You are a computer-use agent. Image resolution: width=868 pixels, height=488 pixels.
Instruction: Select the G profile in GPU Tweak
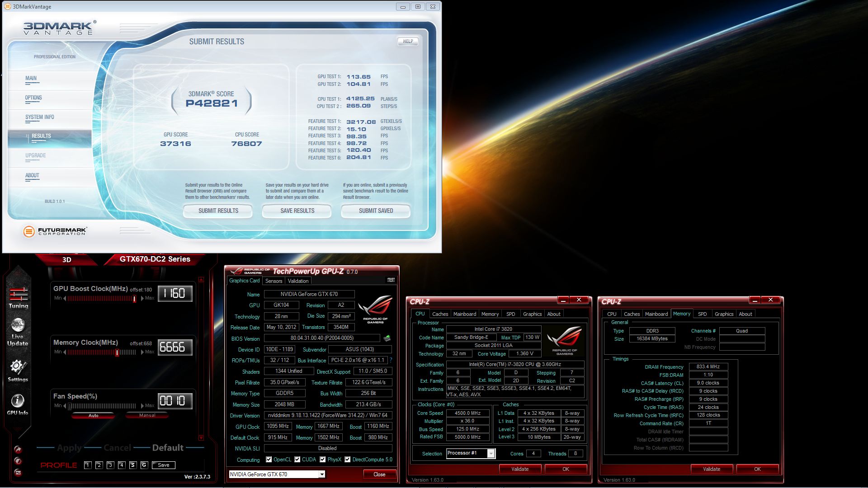tap(144, 465)
